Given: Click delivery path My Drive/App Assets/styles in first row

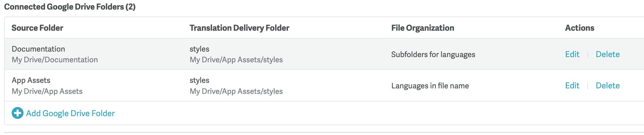Looking at the screenshot, I should 236,60.
